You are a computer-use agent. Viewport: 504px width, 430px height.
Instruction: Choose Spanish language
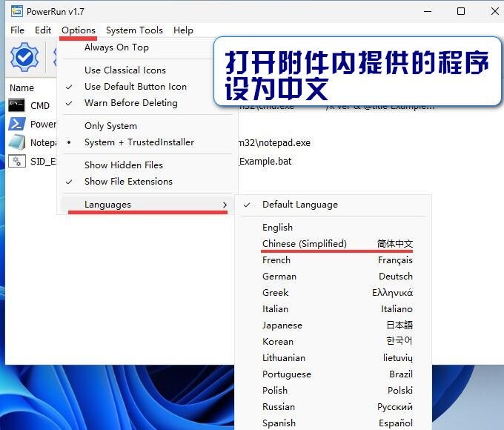[333, 423]
